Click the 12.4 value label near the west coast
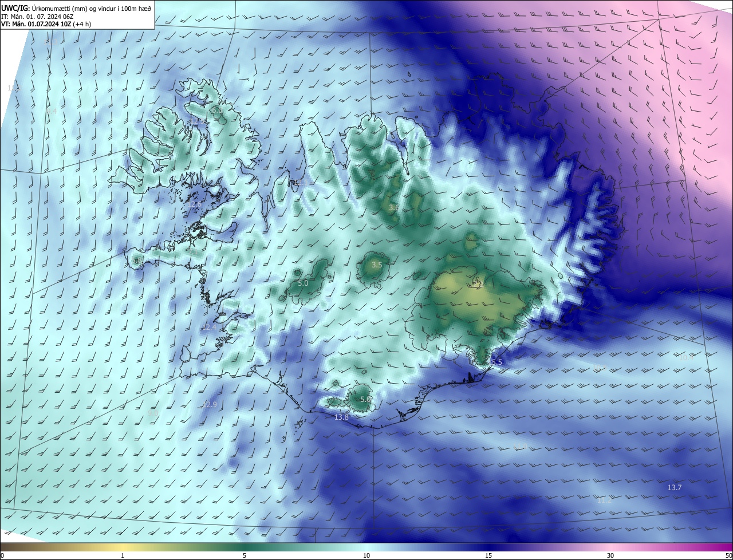Screen dimensions: 733x560 [x=210, y=327]
